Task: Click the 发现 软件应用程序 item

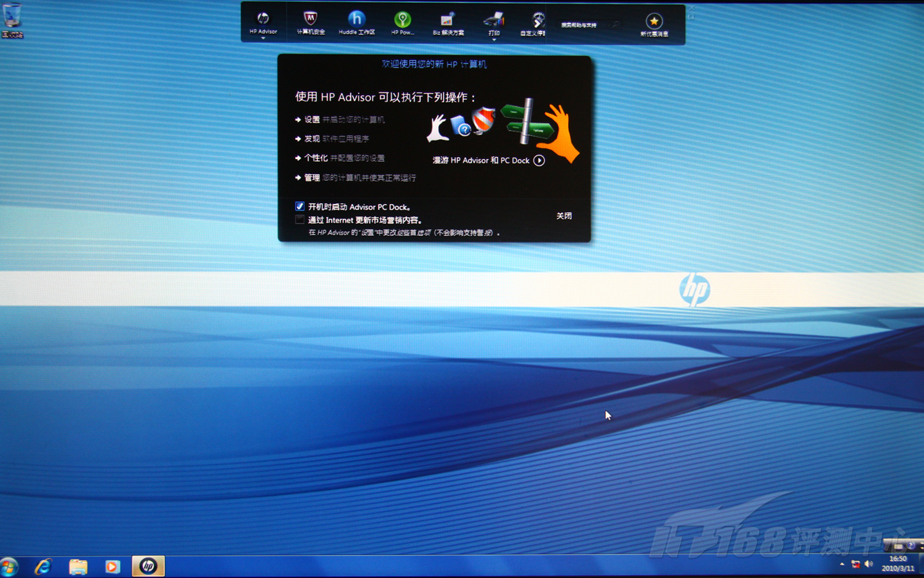Action: coord(332,139)
